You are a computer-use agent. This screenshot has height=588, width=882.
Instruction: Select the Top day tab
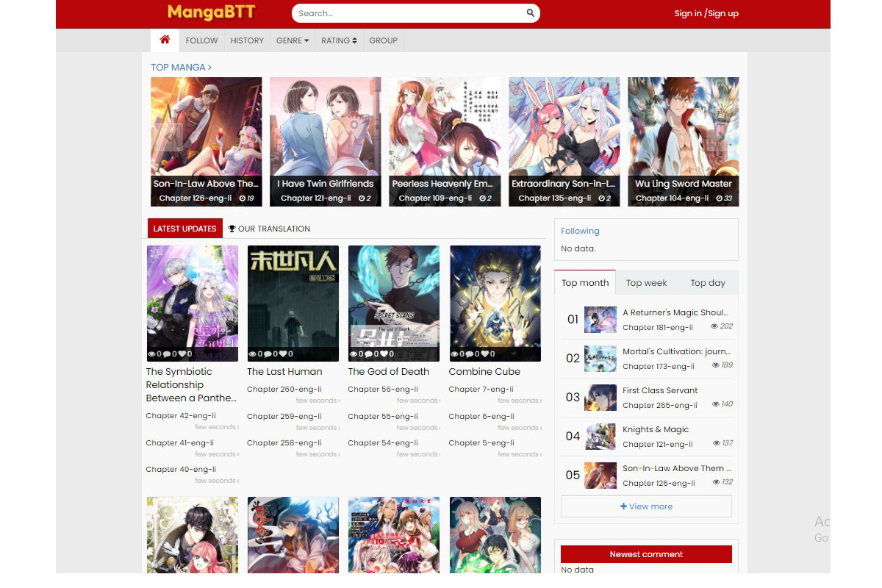point(707,283)
